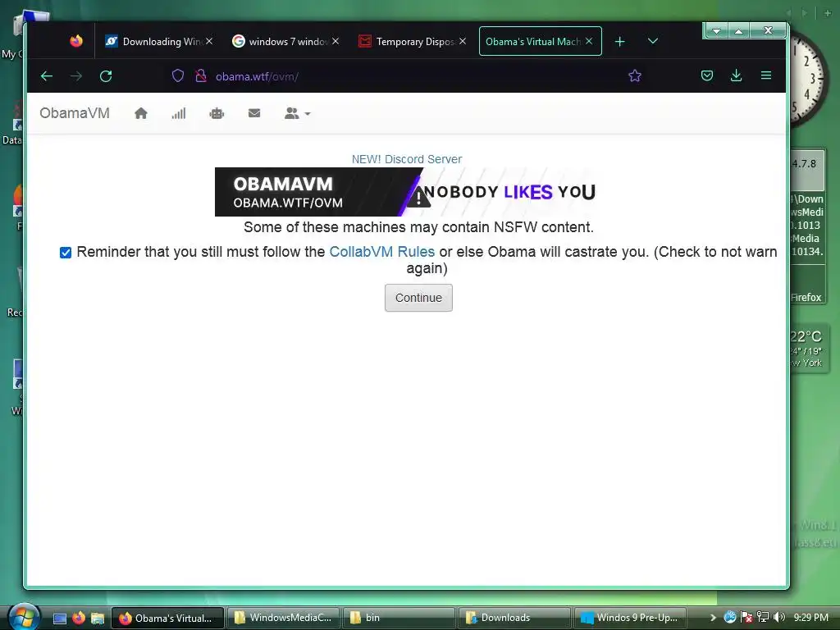
Task: Open the Save to Pocket icon
Action: click(x=707, y=75)
